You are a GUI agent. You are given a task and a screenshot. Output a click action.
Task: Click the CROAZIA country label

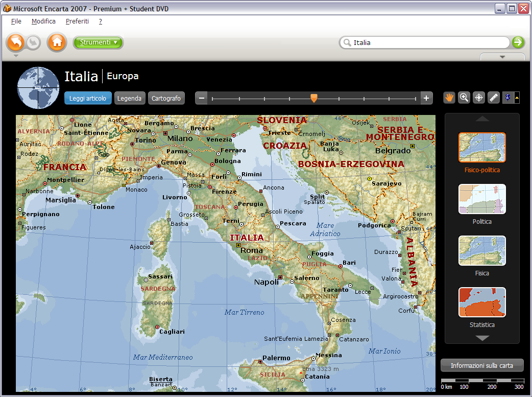(x=285, y=146)
